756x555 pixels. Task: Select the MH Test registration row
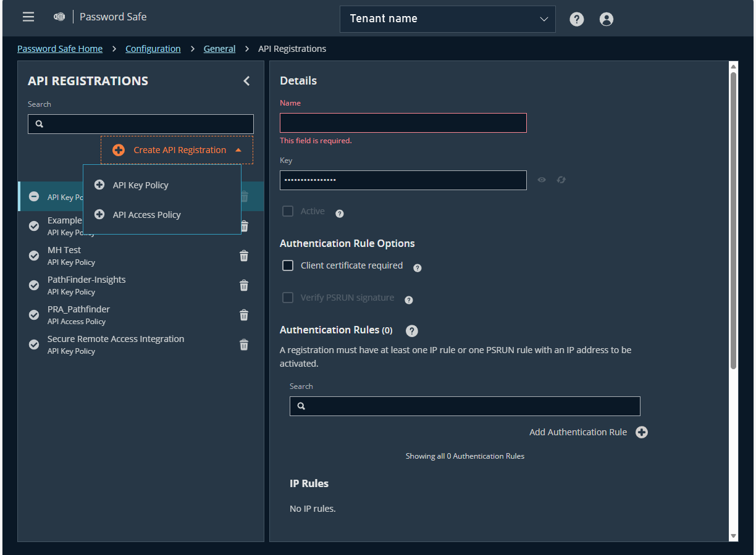tap(141, 256)
